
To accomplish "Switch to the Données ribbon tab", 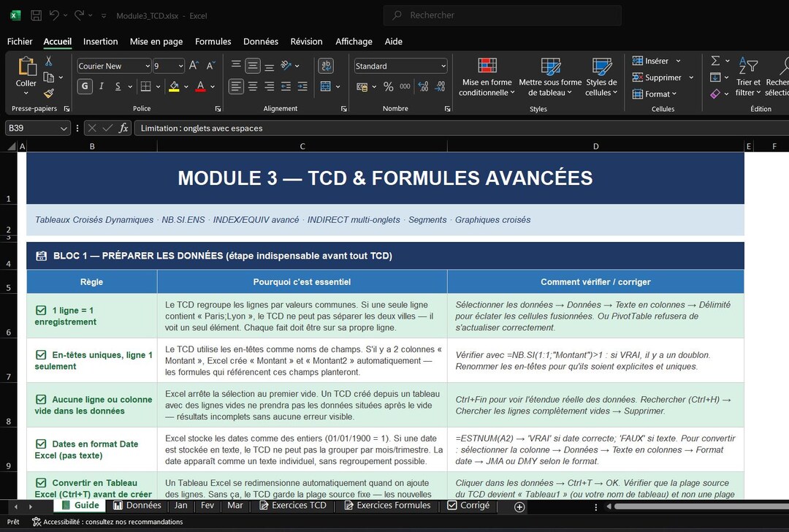I will 261,41.
